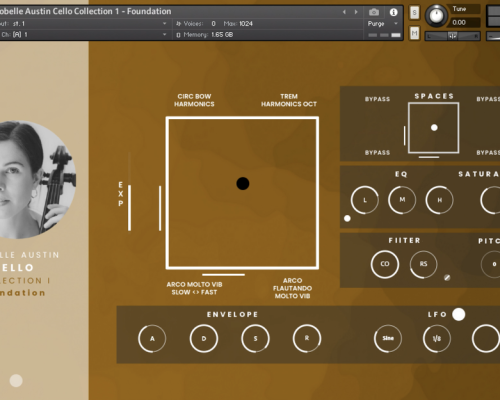Adjust the EQ low L knob

365,200
